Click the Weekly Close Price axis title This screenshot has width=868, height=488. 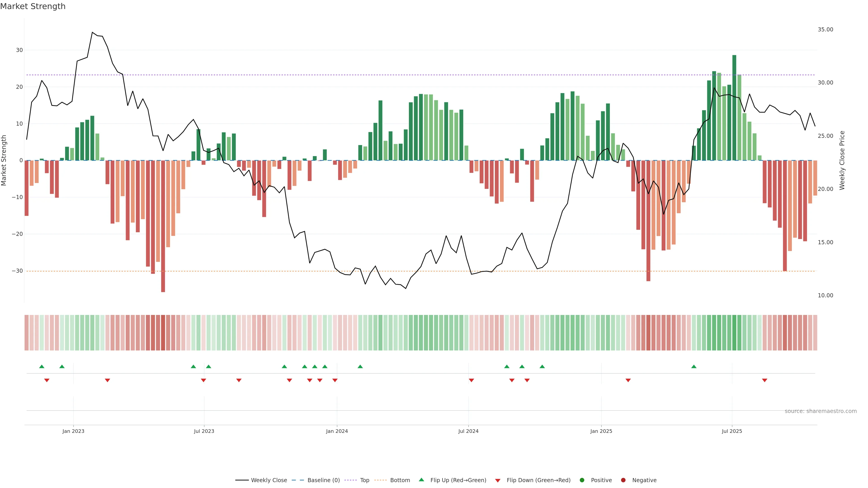[x=842, y=160]
